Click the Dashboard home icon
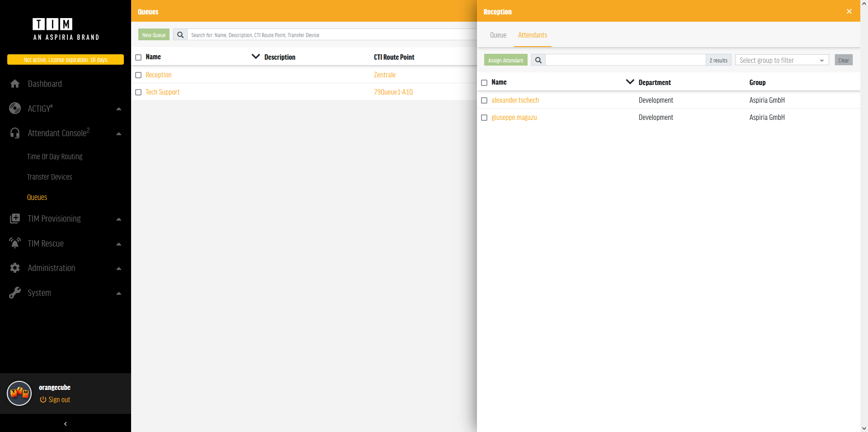This screenshot has height=432, width=868. (x=15, y=84)
